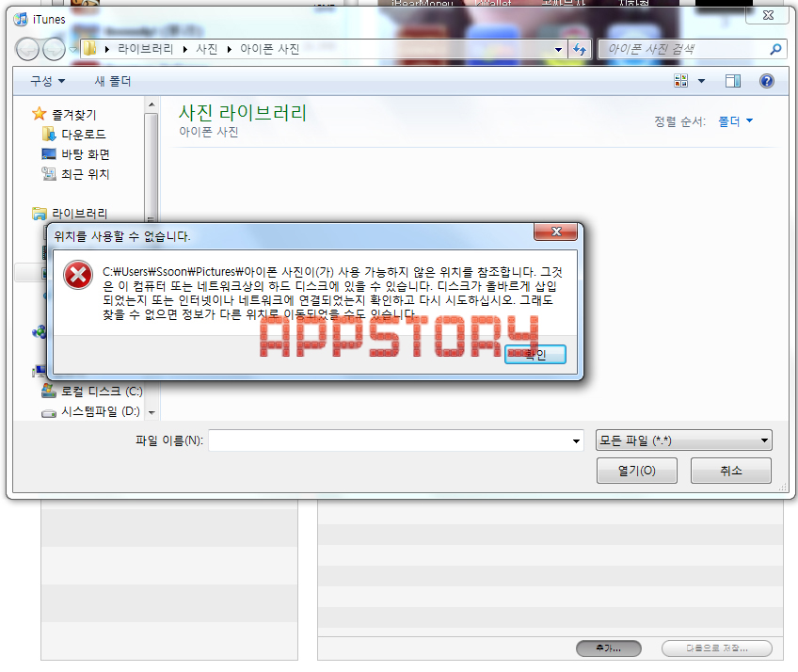
Task: Close the 위치를 사용할 수 없습니다 dialog
Action: coord(556,232)
